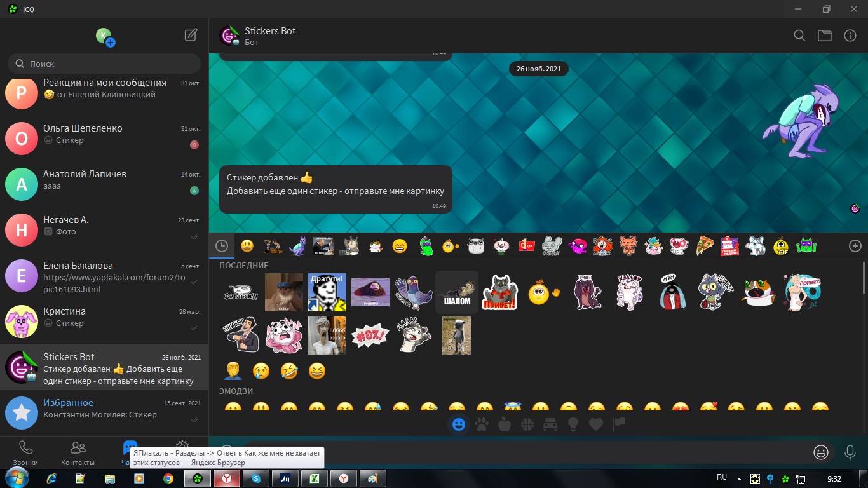Screen dimensions: 868x488
Task: Open the yellow GIF sticker pack tab
Action: coord(781,246)
